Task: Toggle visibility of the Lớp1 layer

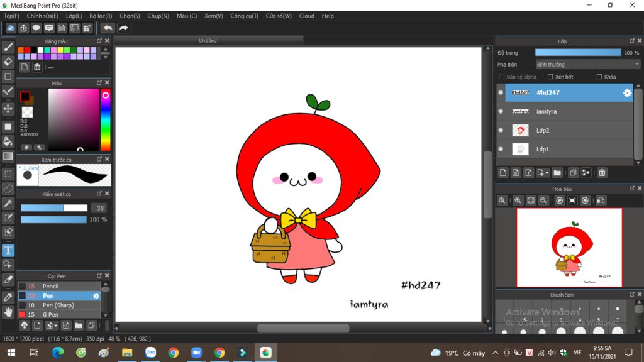Action: [501, 150]
